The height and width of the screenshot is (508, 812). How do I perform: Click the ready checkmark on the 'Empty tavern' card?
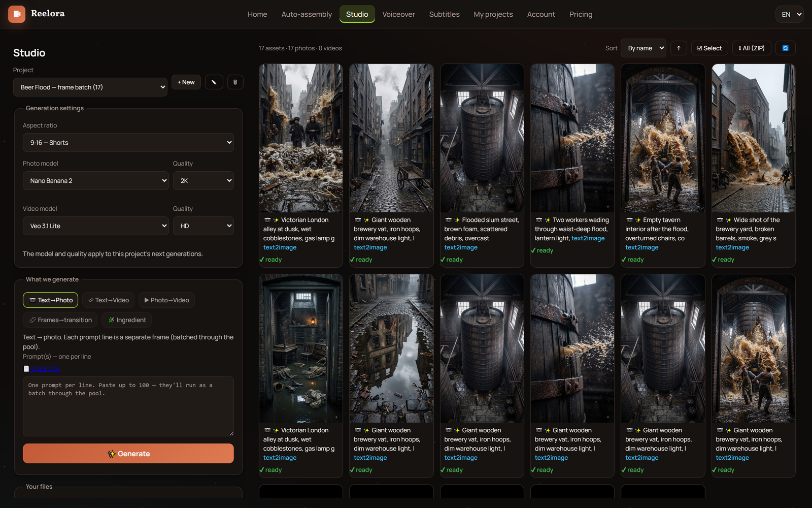(624, 260)
